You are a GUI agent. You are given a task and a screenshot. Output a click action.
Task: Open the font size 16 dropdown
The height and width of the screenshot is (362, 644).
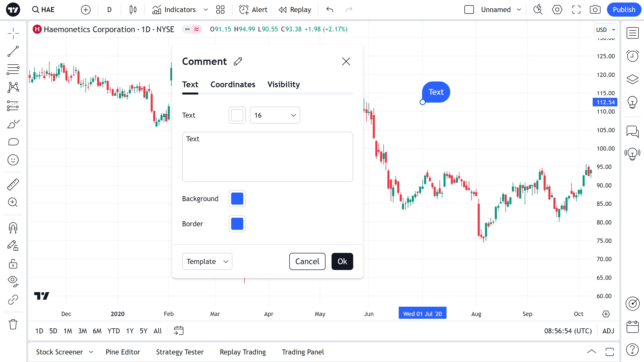275,115
